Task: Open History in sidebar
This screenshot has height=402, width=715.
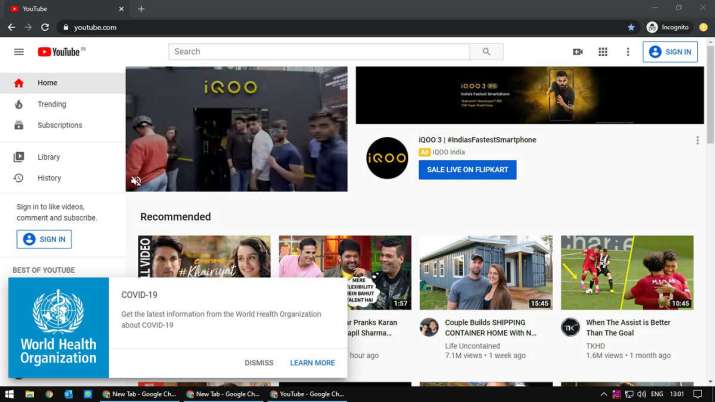Action: click(x=49, y=178)
